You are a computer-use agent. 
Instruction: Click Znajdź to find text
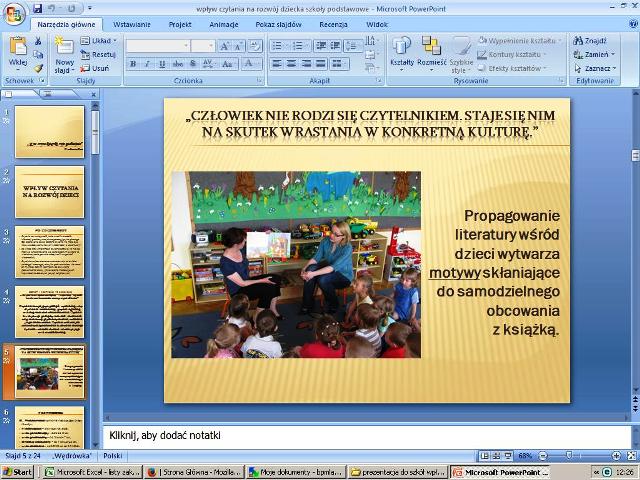coord(590,40)
